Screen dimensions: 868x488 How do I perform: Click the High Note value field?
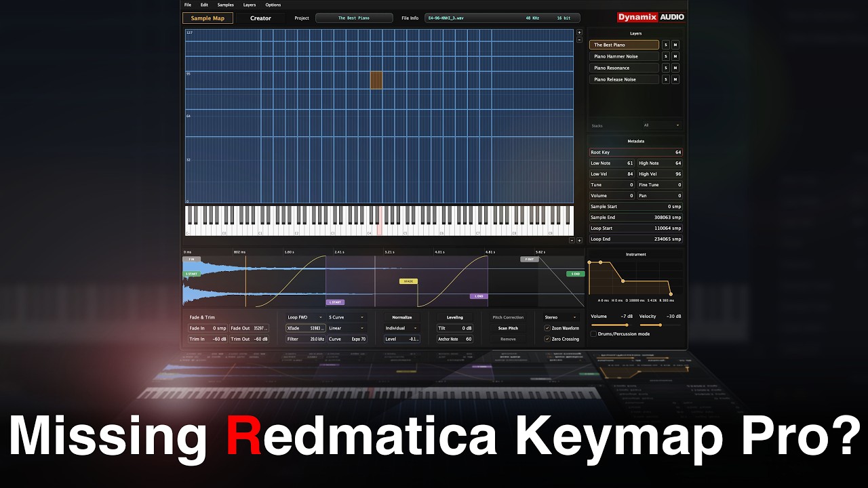[660, 163]
